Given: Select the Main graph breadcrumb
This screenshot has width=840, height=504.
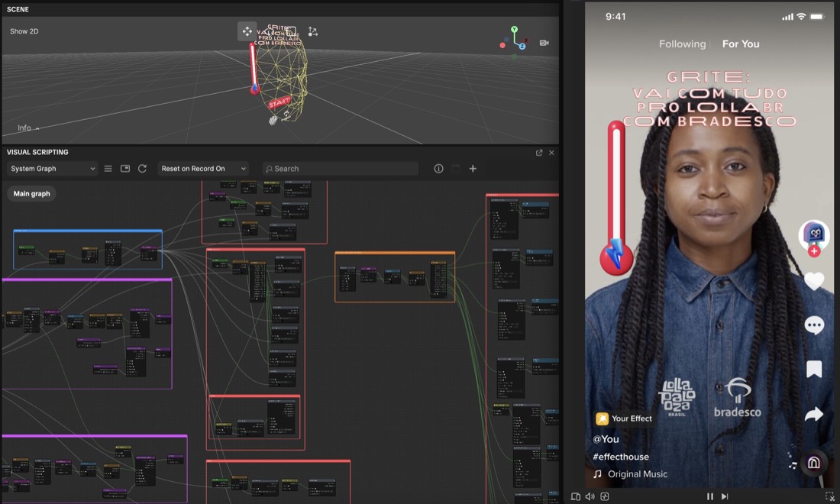Looking at the screenshot, I should (31, 194).
